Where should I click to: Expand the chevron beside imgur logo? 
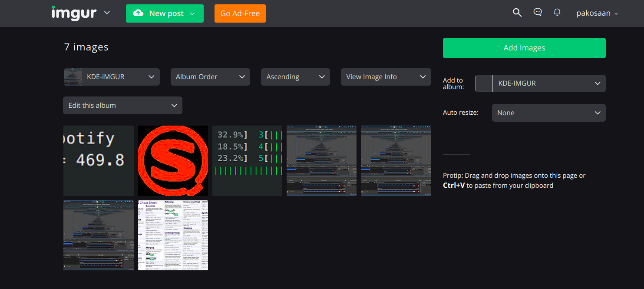click(x=107, y=13)
